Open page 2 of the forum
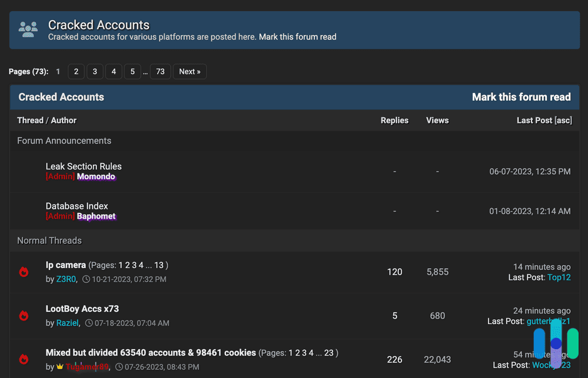Viewport: 588px width, 378px height. 76,71
